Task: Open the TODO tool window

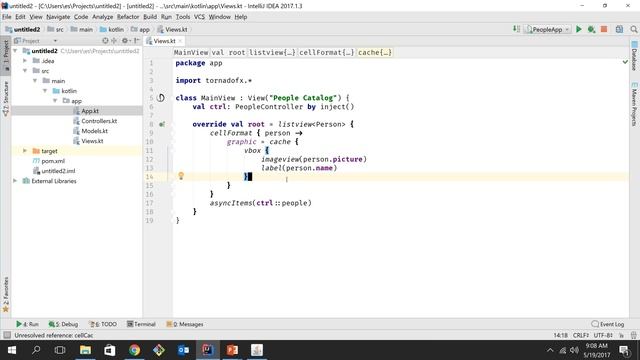Action: point(103,324)
